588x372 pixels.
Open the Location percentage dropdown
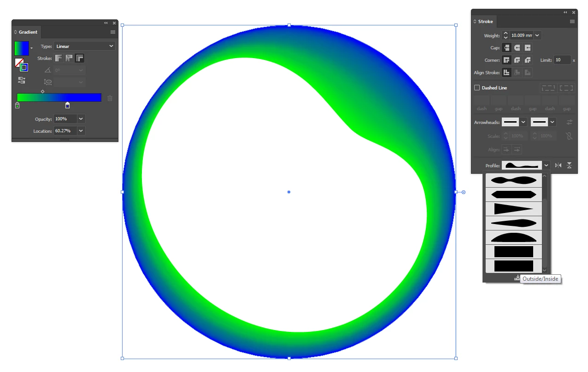pos(81,131)
